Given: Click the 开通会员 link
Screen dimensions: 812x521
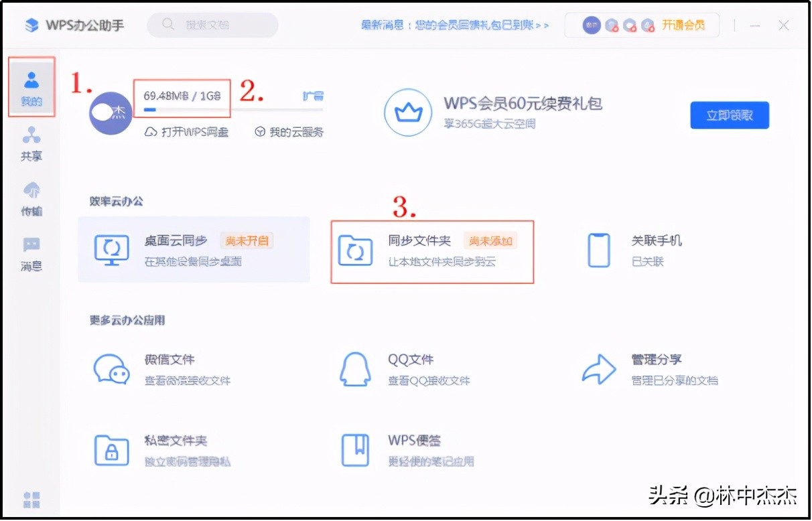Looking at the screenshot, I should point(683,25).
